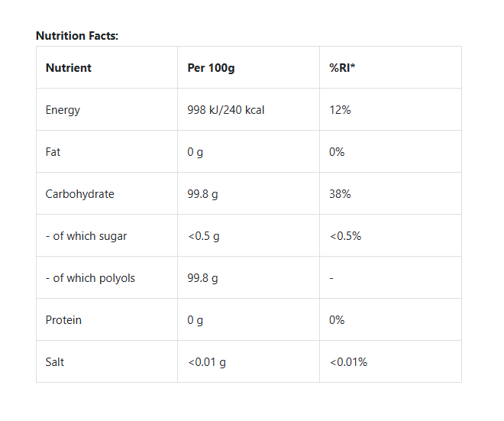Select the of which polyols label
This screenshot has width=504, height=421.
pos(90,278)
